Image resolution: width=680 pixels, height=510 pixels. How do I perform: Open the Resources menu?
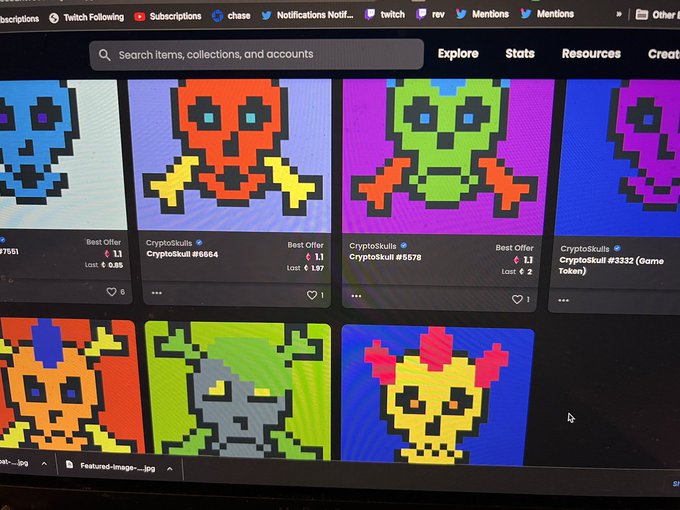pos(591,53)
